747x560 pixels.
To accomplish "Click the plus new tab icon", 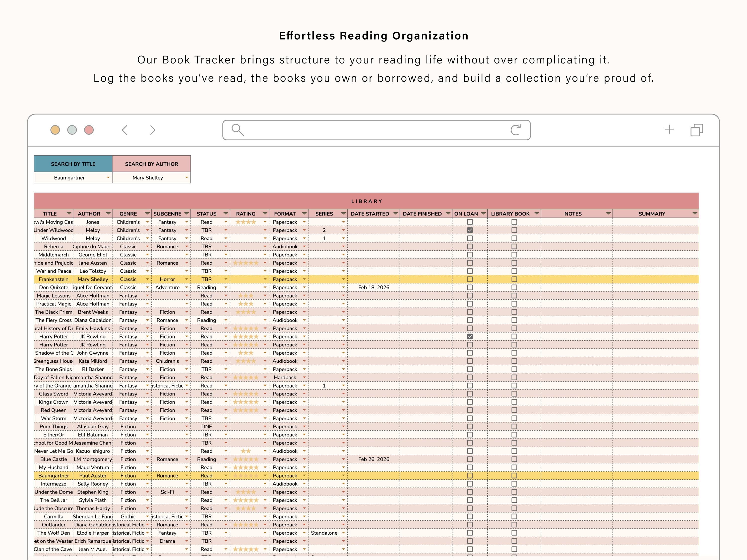I will pos(669,129).
